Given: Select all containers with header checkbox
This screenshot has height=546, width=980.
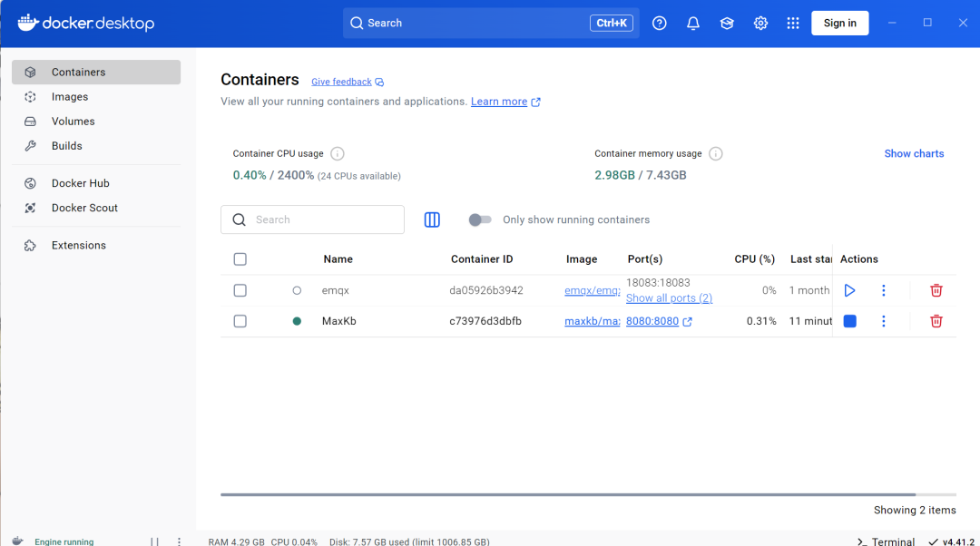Looking at the screenshot, I should pos(240,259).
